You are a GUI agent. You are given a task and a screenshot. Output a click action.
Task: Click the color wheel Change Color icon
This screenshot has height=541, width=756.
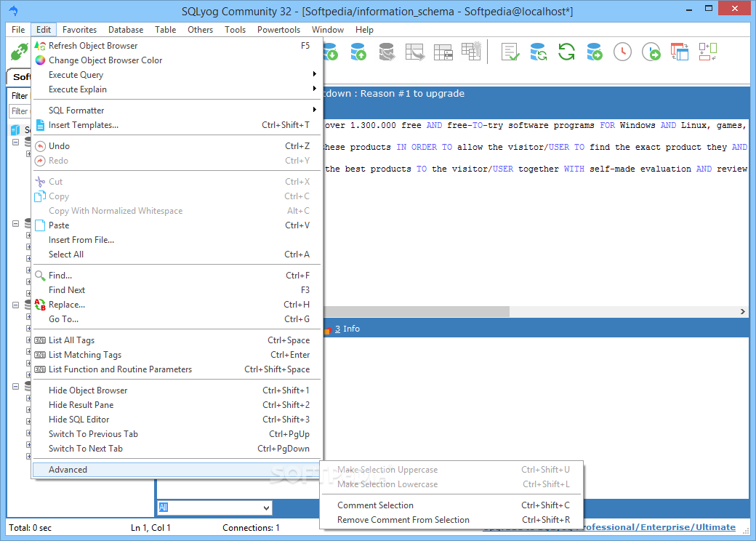coord(40,60)
